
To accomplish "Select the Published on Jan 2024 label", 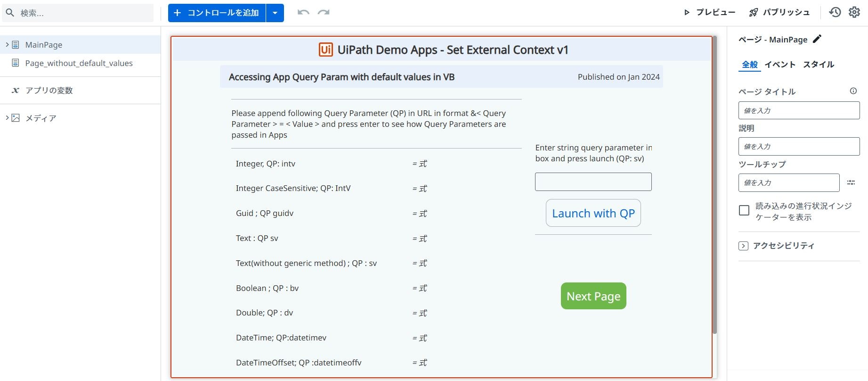I will pyautogui.click(x=618, y=77).
